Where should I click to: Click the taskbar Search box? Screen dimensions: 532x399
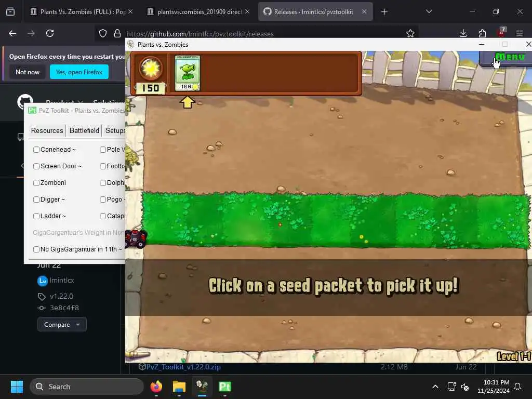(x=87, y=387)
